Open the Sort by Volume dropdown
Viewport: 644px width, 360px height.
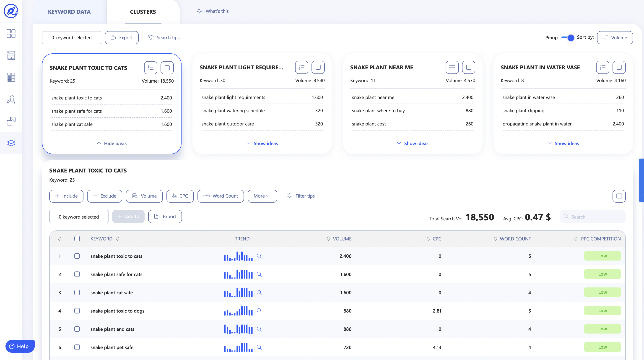[615, 37]
